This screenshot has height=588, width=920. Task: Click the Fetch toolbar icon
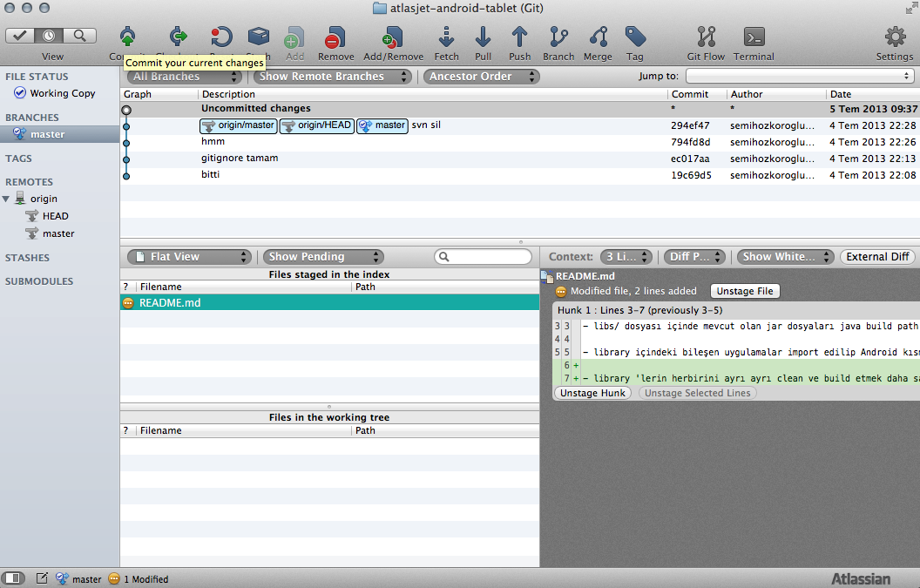(x=446, y=37)
